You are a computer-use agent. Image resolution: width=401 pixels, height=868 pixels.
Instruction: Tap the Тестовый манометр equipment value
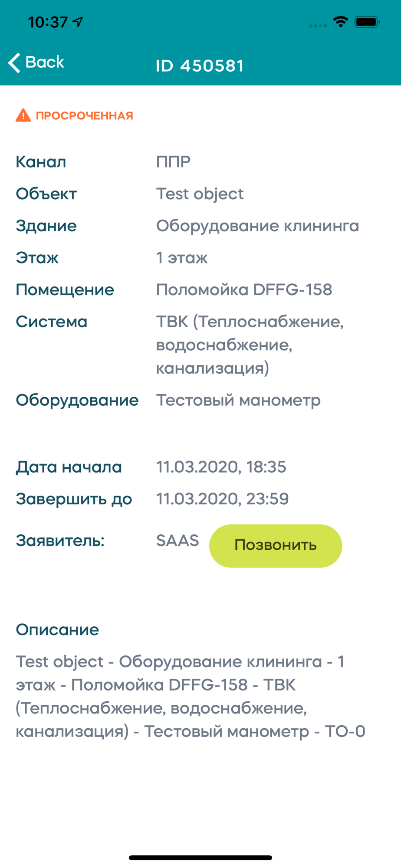click(x=238, y=400)
